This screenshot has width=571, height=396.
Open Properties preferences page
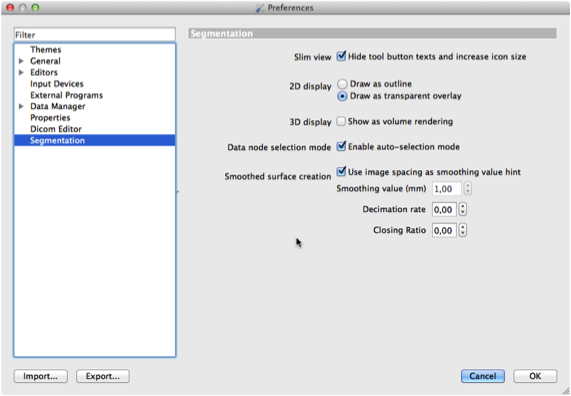50,118
